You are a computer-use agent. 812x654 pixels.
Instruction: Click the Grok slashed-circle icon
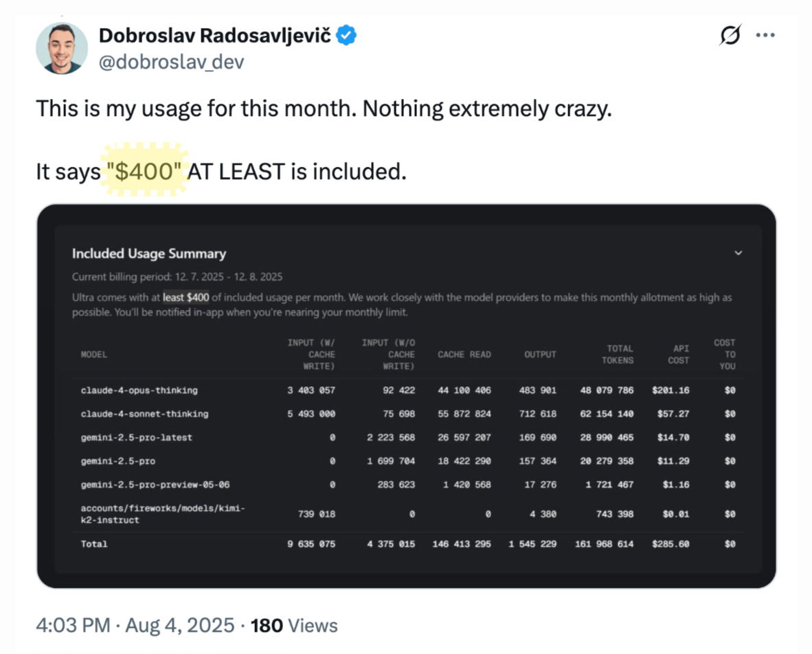(730, 35)
